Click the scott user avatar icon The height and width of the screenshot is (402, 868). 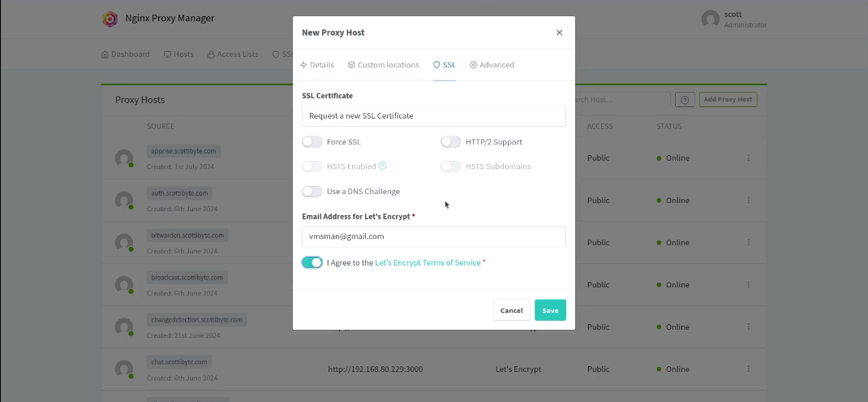(x=711, y=19)
